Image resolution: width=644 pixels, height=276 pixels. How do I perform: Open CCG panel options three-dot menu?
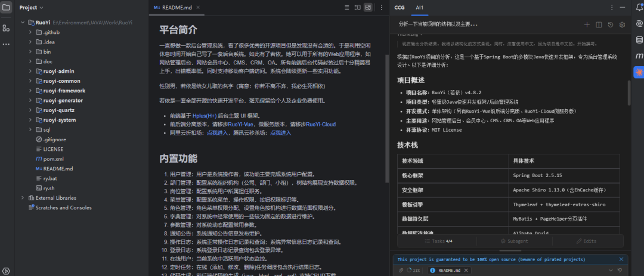point(612,7)
